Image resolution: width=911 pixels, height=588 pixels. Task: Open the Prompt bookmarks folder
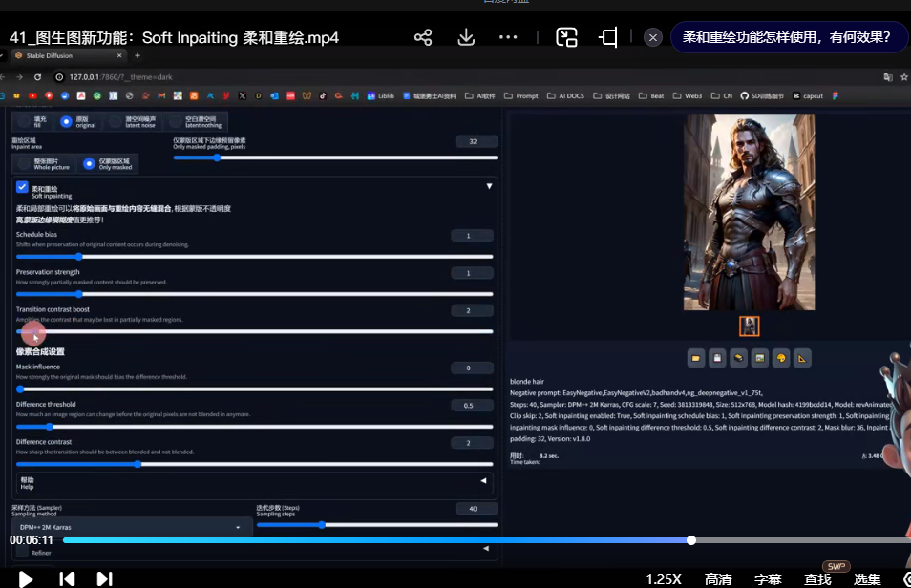click(521, 95)
